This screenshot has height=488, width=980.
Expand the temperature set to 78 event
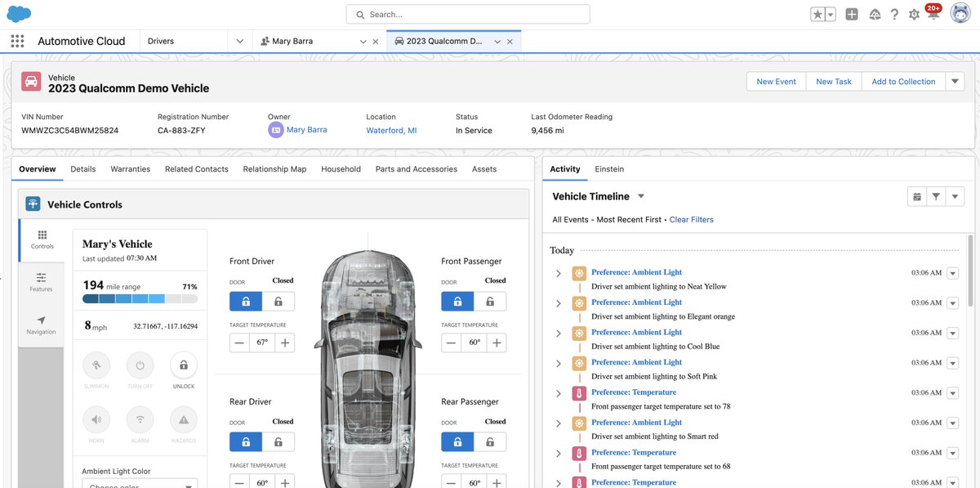(559, 393)
